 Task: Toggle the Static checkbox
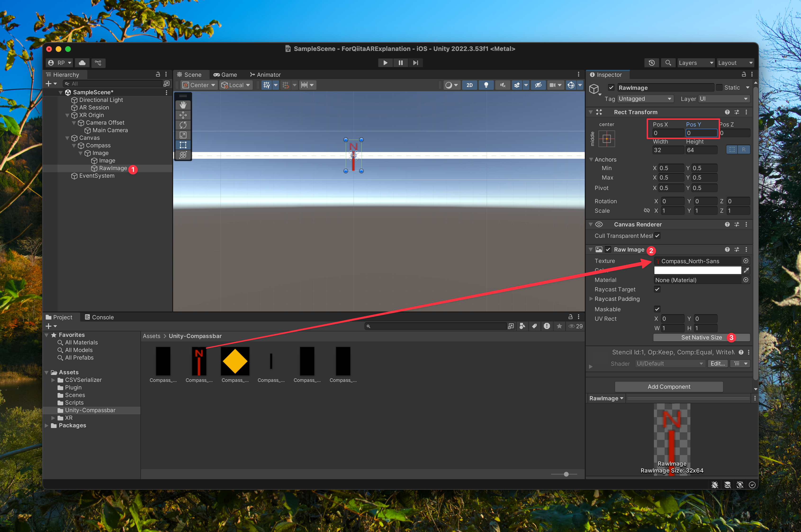(x=719, y=88)
